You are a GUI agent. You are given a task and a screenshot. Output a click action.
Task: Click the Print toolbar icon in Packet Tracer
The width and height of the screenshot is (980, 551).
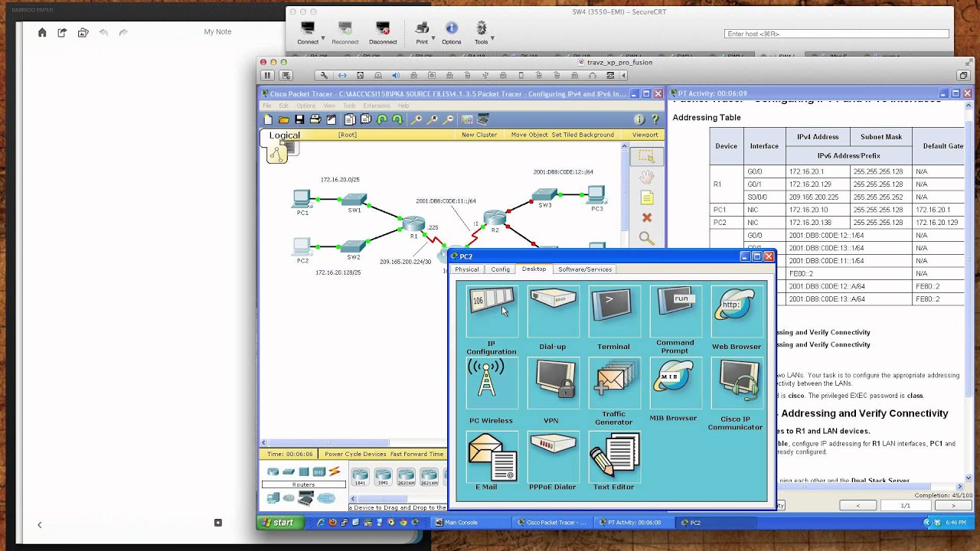click(x=315, y=119)
